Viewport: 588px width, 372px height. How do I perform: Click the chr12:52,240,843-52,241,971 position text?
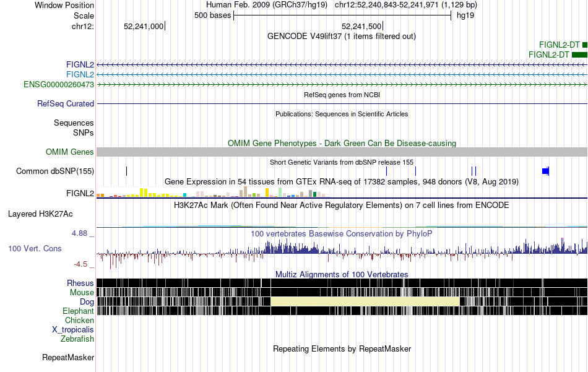click(406, 5)
